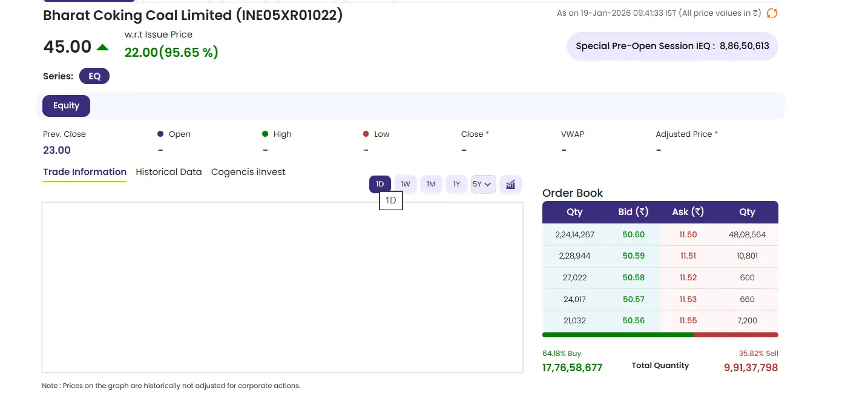The height and width of the screenshot is (399, 868).
Task: Expand the 5Y range dropdown
Action: [483, 184]
